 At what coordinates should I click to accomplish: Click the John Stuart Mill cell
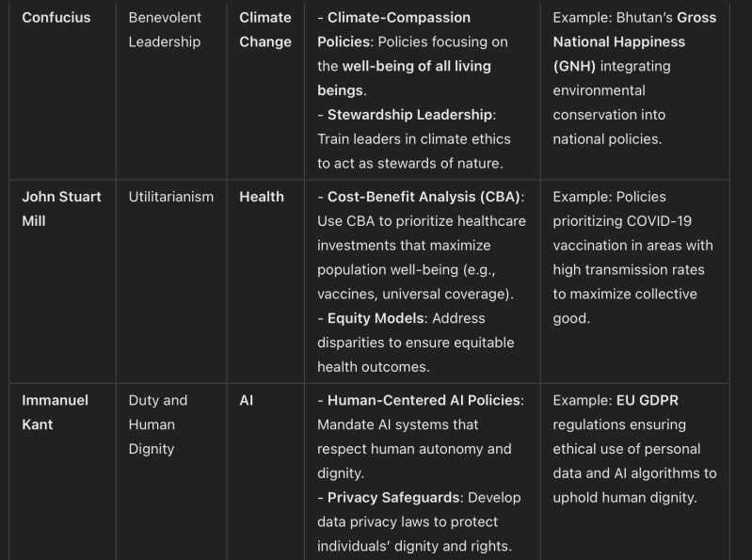(61, 209)
